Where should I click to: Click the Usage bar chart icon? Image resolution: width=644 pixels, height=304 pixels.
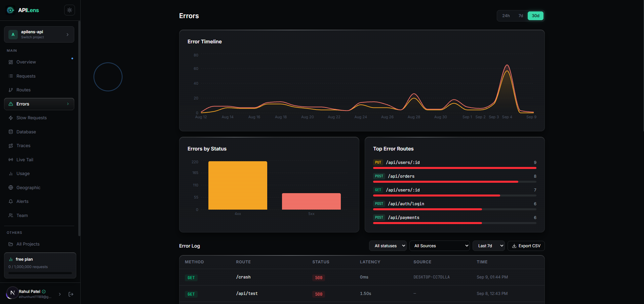[x=11, y=174]
